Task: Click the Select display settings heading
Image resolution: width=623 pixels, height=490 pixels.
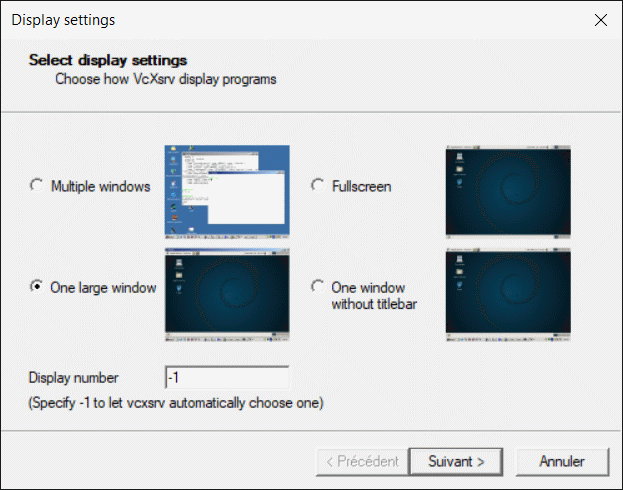Action: [x=108, y=60]
